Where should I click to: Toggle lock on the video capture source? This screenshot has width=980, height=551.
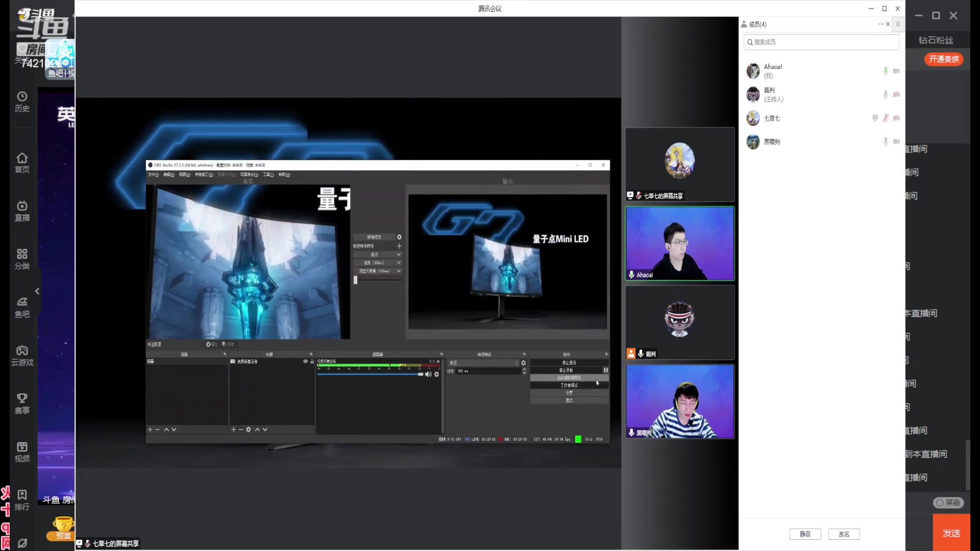312,361
